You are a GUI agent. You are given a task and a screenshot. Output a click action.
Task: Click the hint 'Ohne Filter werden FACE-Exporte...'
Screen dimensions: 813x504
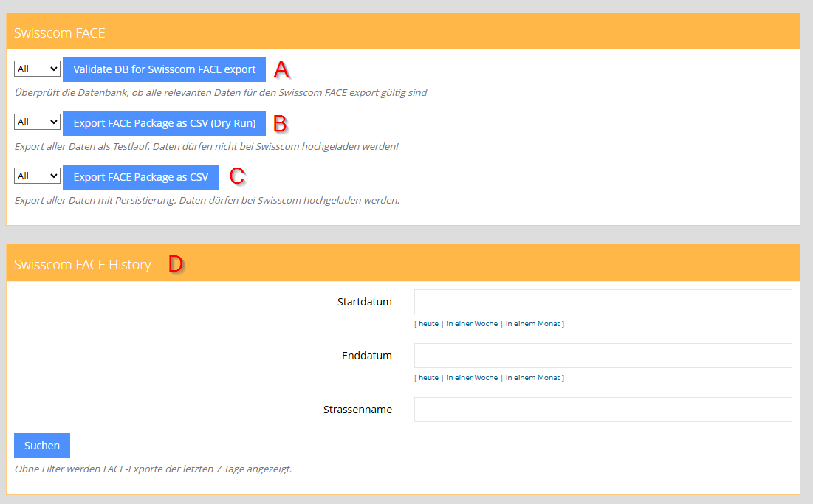coord(153,469)
